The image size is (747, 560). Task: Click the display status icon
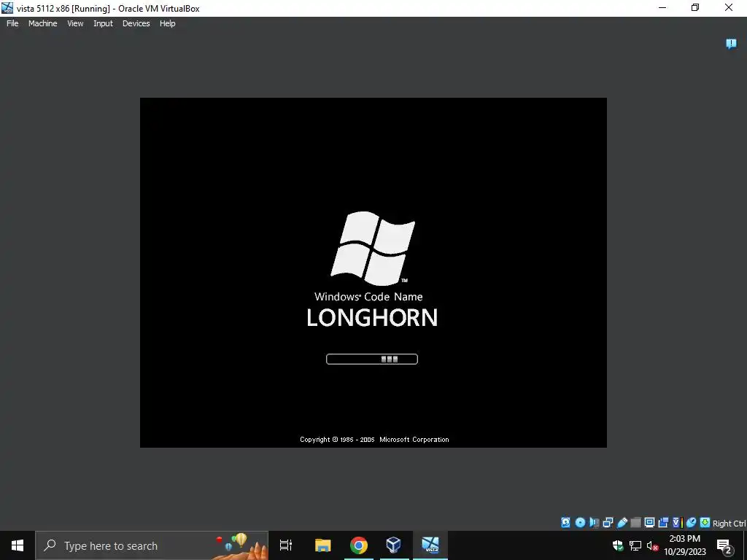pos(649,522)
